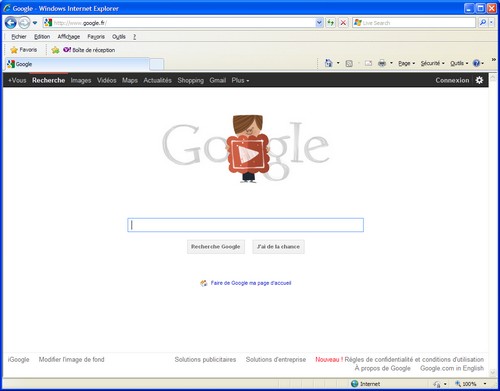Image resolution: width=500 pixels, height=391 pixels.
Task: Click the browser Back arrow button
Action: pyautogui.click(x=11, y=23)
